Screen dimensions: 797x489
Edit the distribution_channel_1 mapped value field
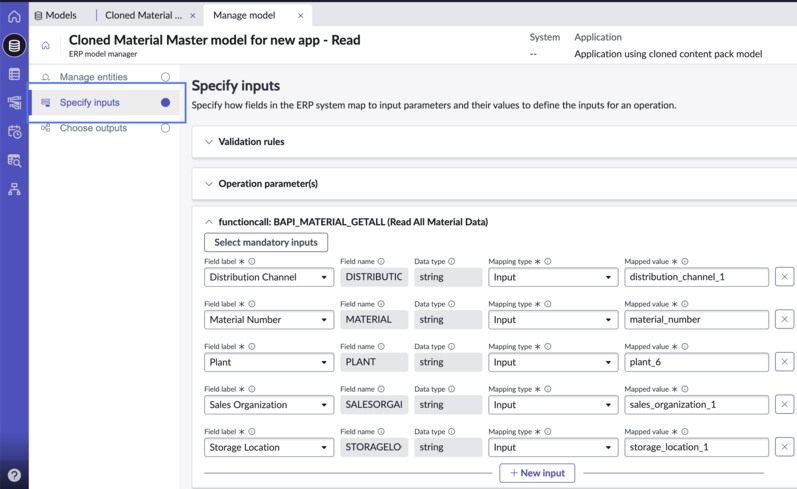coord(696,277)
